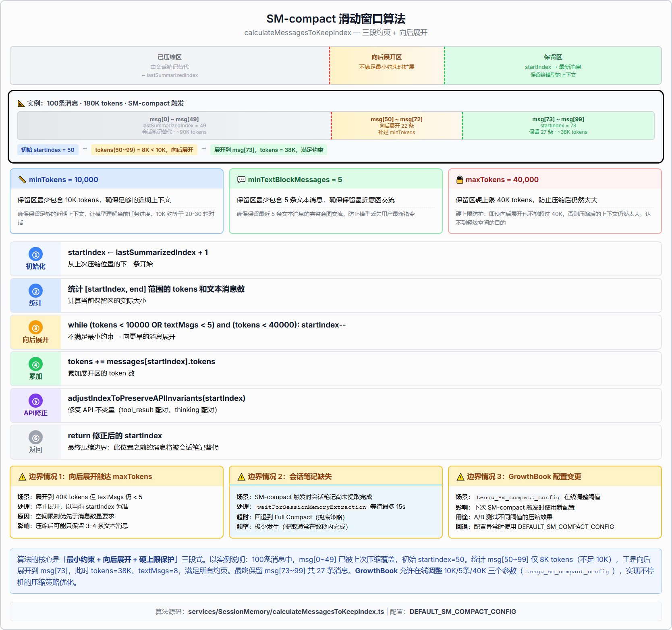Select the 保留区 zone label
Viewport: 672px width, 630px height.
pyautogui.click(x=553, y=57)
